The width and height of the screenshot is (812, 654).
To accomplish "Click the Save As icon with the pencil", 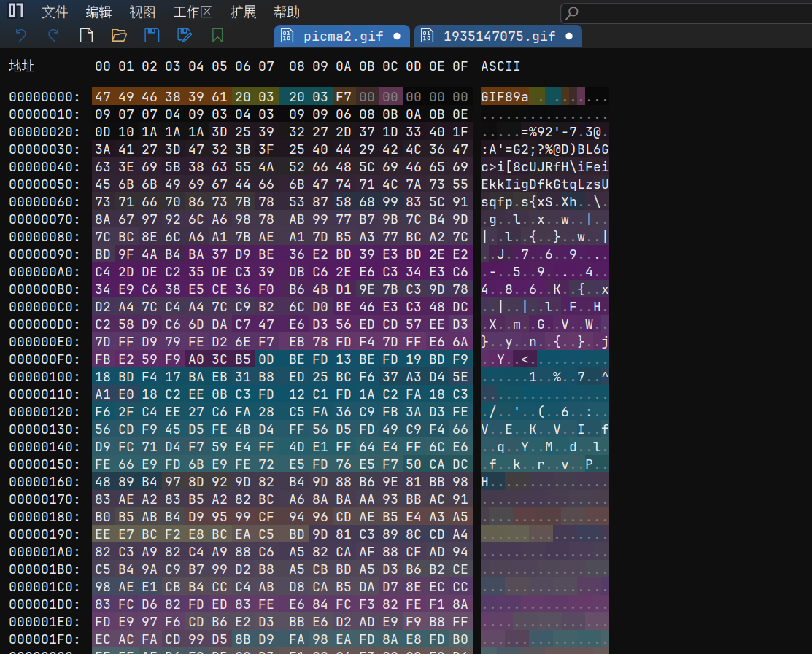I will pos(185,35).
